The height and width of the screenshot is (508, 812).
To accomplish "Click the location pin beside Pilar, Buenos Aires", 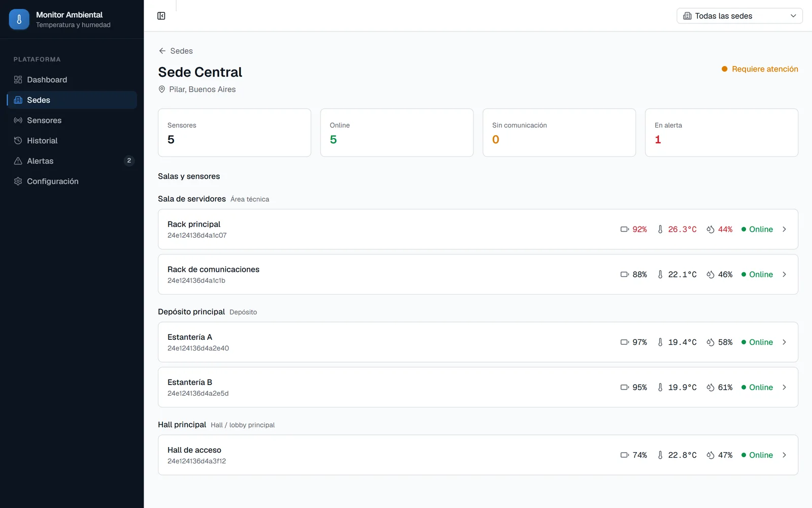I will pyautogui.click(x=162, y=89).
